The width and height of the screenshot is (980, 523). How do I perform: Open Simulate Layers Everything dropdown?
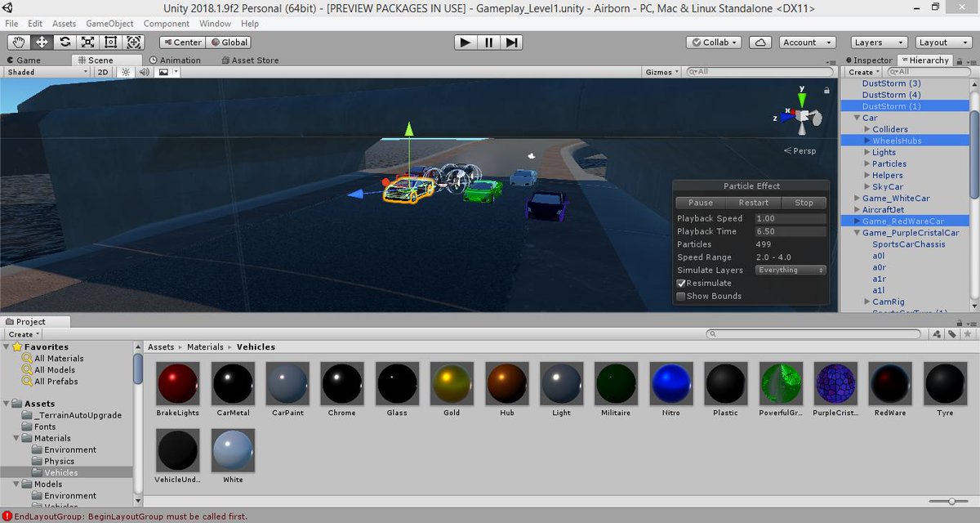tap(790, 270)
